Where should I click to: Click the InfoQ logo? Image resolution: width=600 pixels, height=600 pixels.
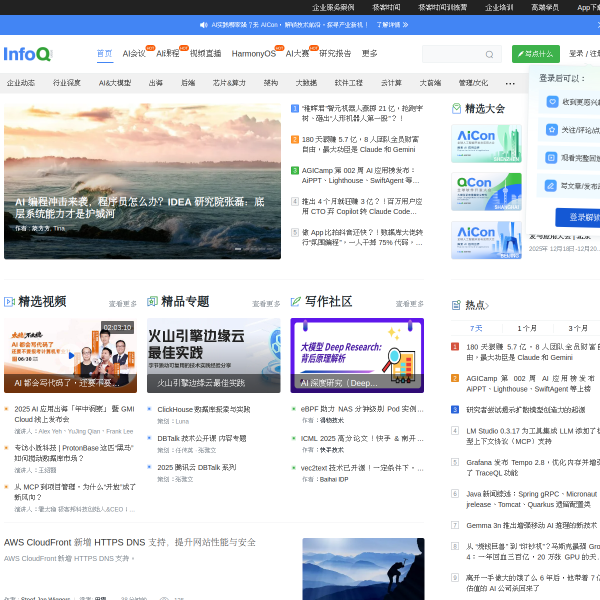click(28, 54)
